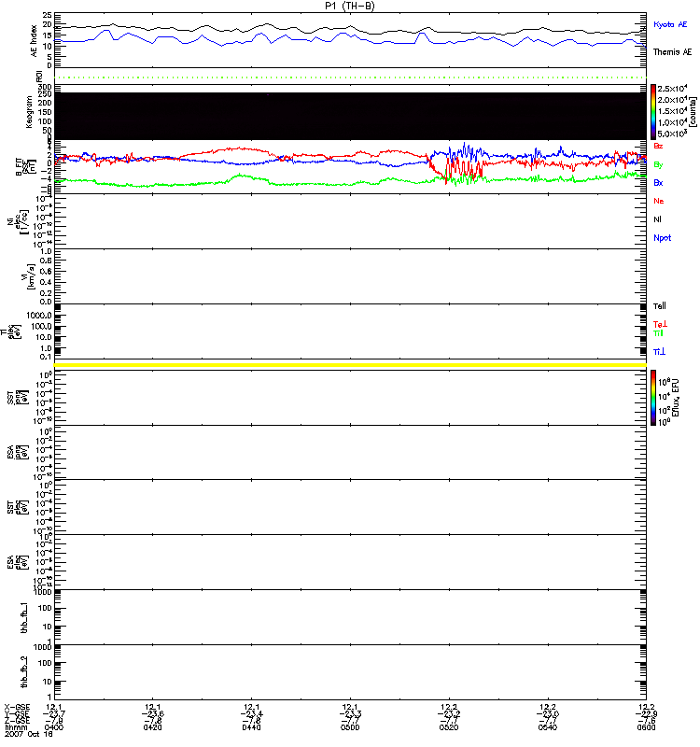This screenshot has height=747, width=700.
Task: Click the green dotted ROI line
Action: [351, 78]
